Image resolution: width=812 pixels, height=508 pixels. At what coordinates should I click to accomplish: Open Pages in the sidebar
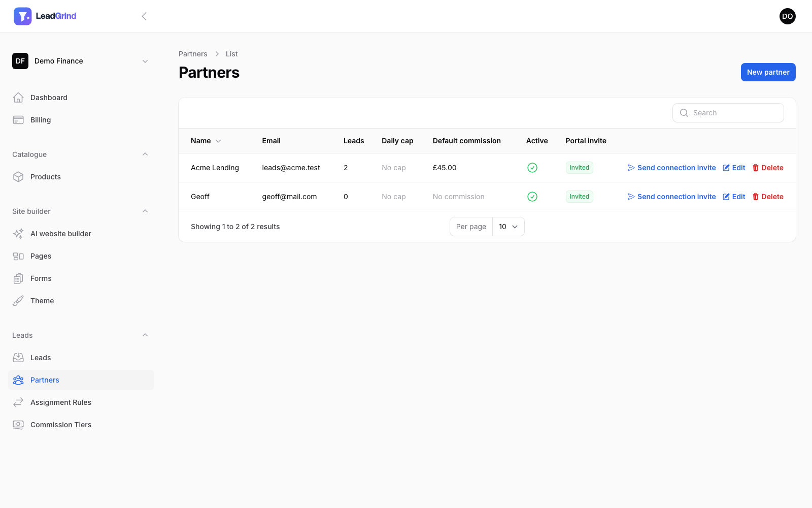click(81, 256)
